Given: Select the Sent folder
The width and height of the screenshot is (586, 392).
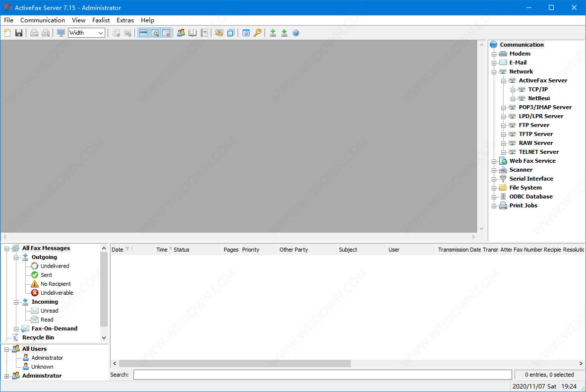Looking at the screenshot, I should [46, 275].
